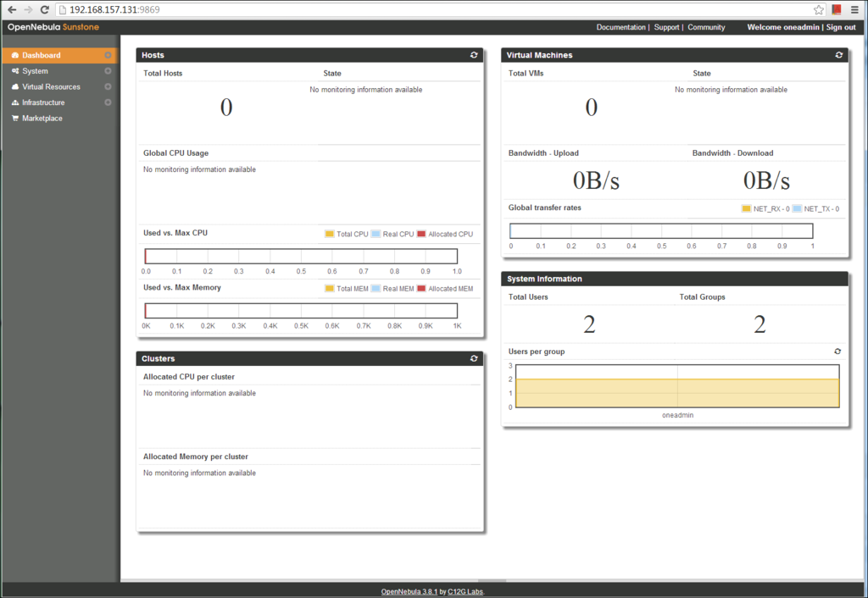Click the Allocated MEM legend swatch

[x=421, y=288]
